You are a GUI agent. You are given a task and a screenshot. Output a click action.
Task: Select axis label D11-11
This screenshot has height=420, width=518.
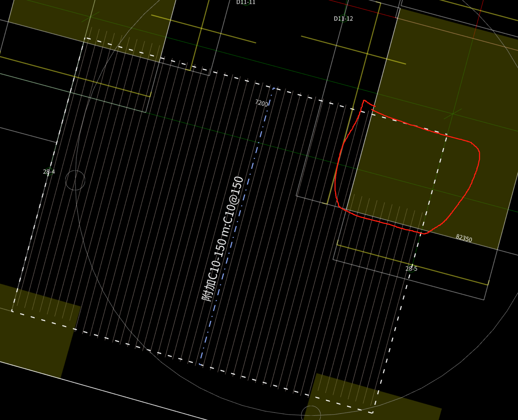[246, 2]
